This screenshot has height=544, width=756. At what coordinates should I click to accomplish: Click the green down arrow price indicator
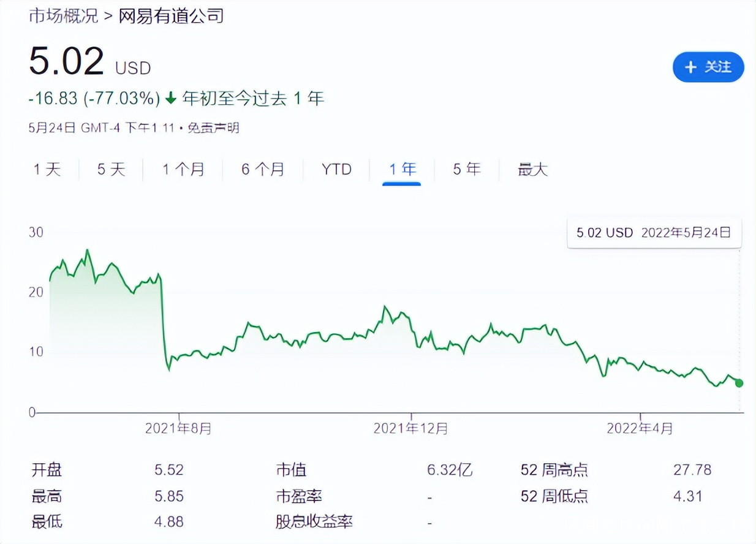(171, 98)
